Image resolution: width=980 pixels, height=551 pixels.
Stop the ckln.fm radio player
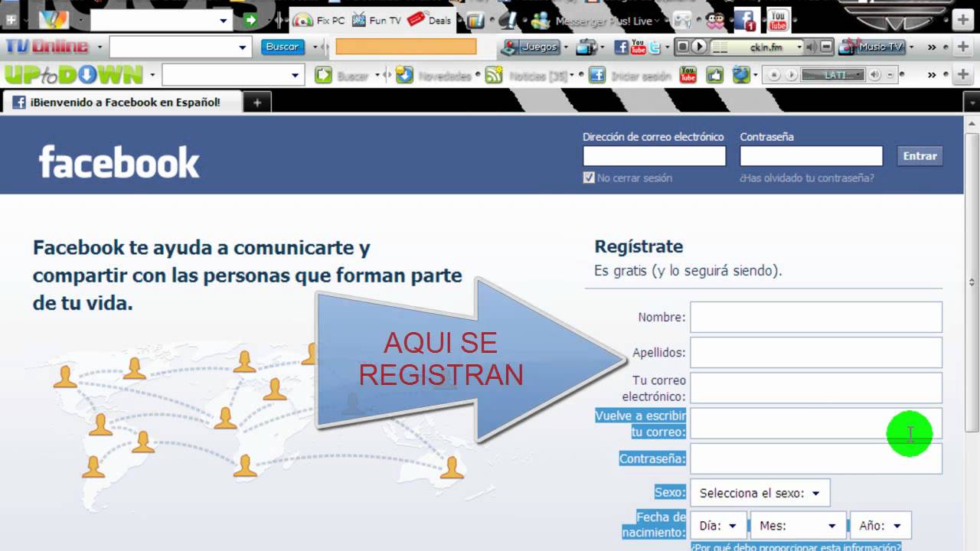[x=681, y=47]
